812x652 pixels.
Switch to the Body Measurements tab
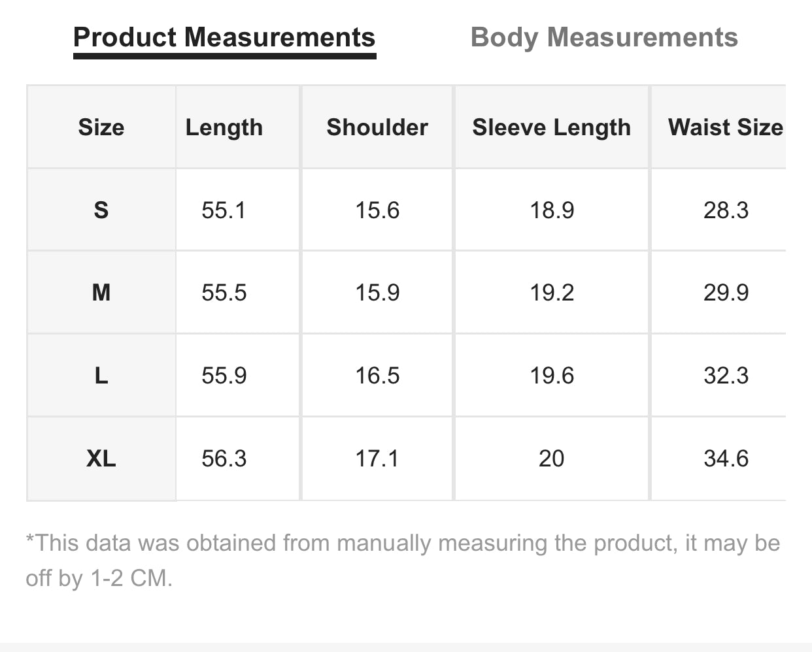[x=603, y=38]
